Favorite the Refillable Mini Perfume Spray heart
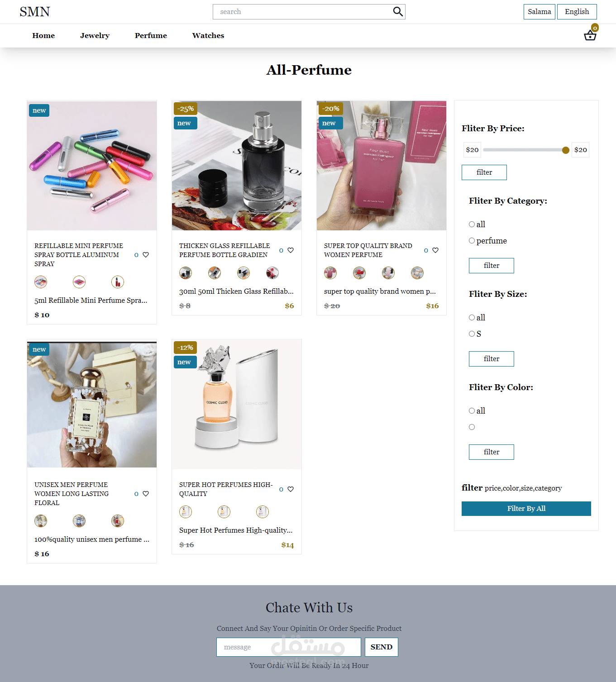616x682 pixels. [146, 255]
